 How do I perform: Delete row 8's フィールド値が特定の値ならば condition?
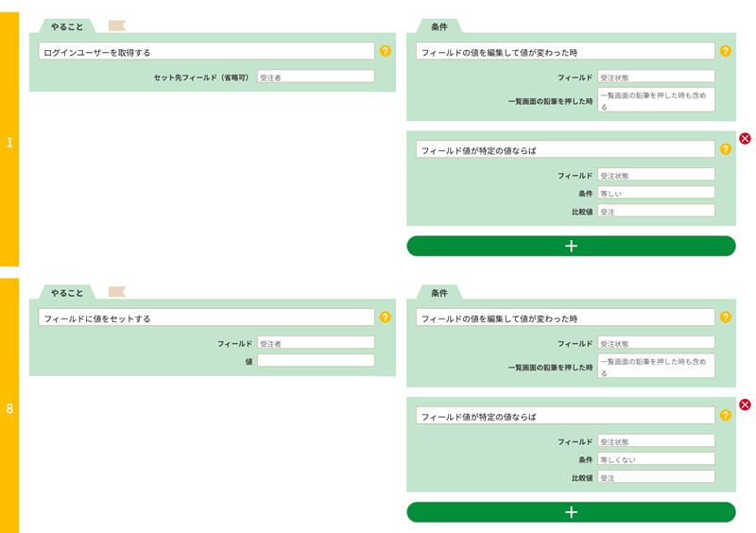(x=745, y=404)
